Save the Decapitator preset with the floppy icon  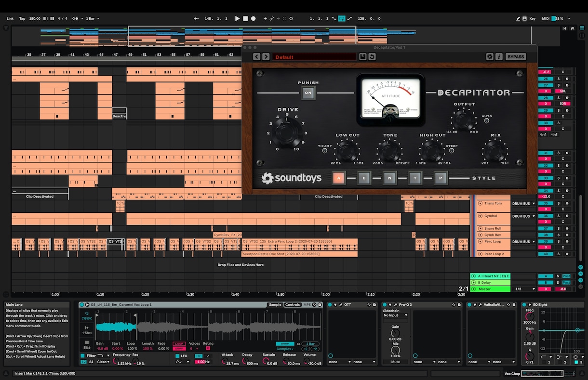coord(363,57)
